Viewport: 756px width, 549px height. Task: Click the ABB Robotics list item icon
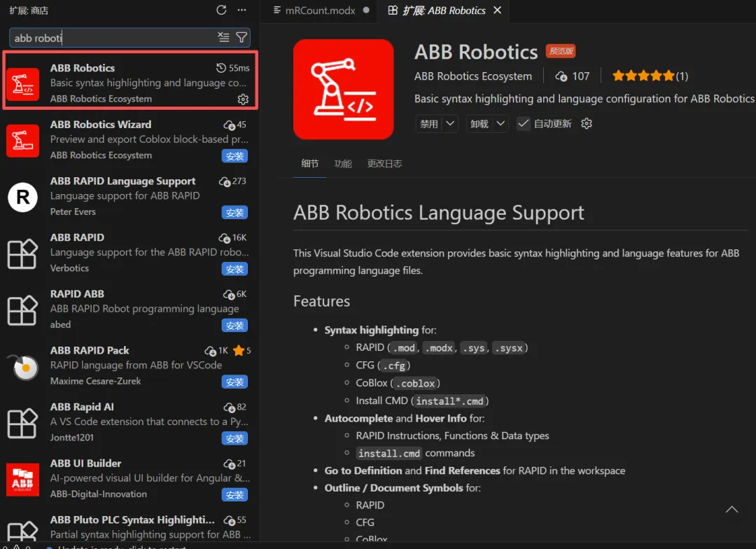22,84
